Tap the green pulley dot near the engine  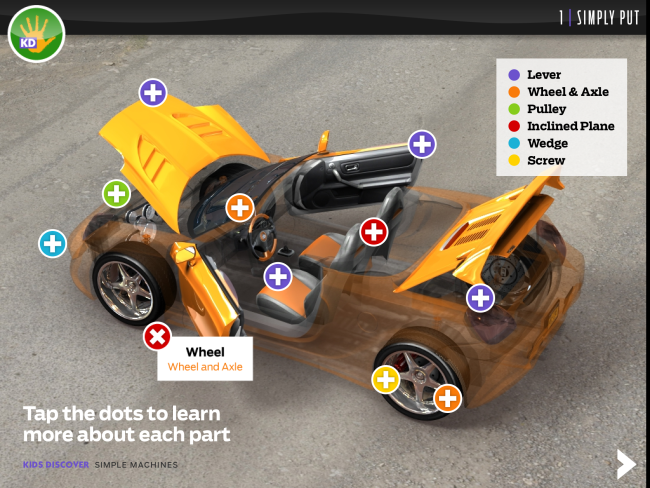coord(116,194)
